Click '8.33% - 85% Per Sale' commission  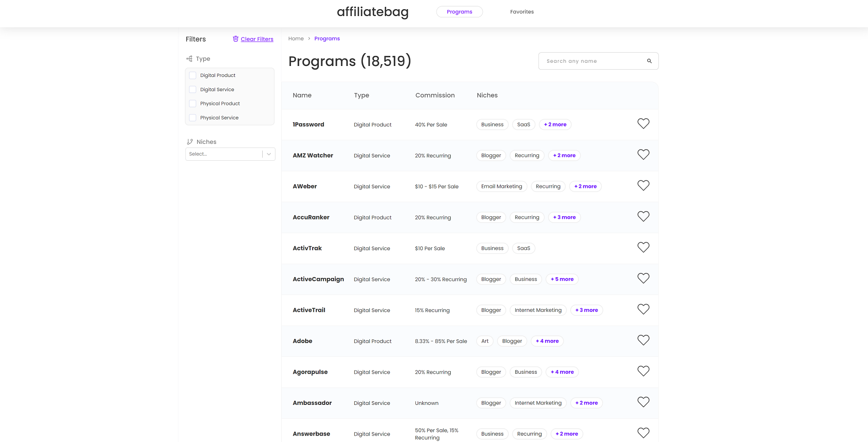pyautogui.click(x=441, y=341)
